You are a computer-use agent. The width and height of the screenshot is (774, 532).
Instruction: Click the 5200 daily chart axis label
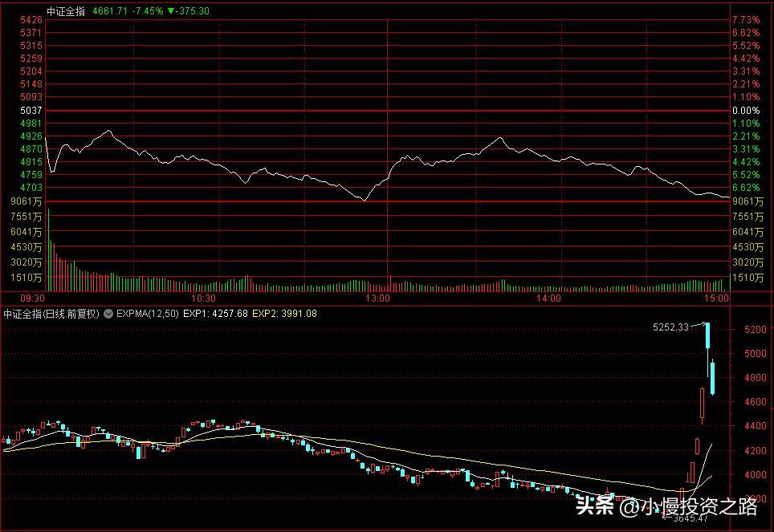pyautogui.click(x=756, y=330)
